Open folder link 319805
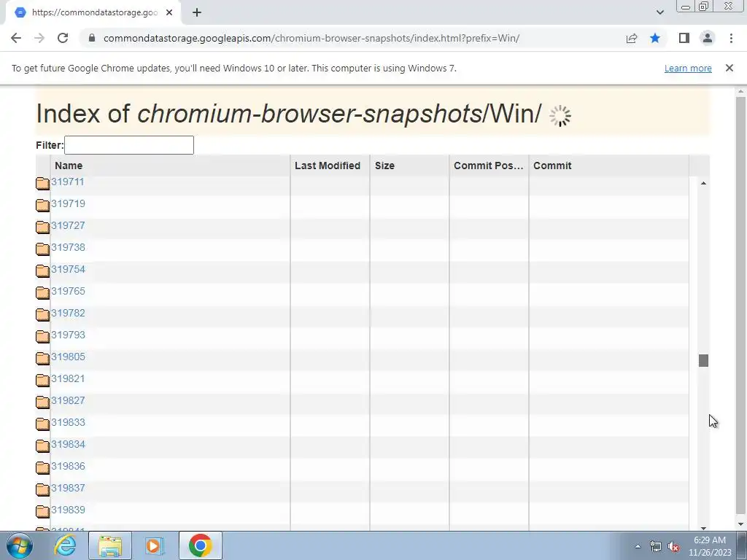The image size is (747, 560). pos(68,357)
